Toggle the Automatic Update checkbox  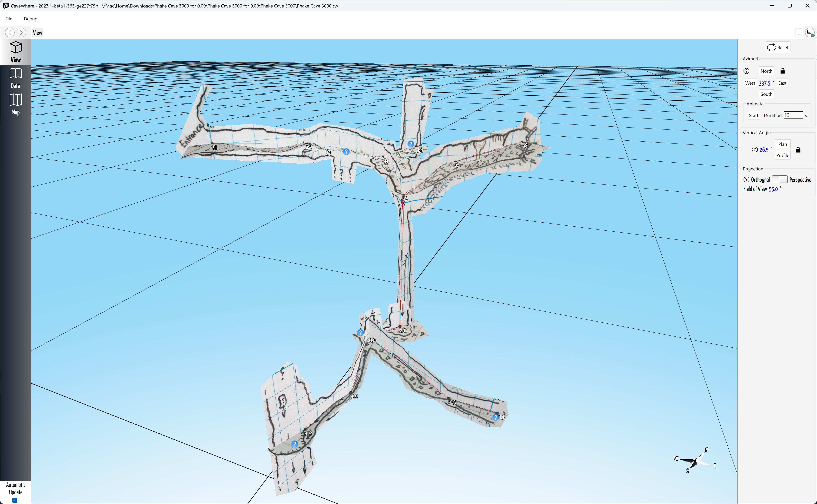point(15,500)
